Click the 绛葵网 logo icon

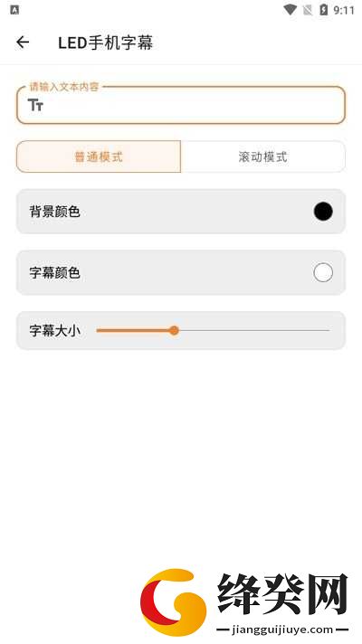click(173, 602)
